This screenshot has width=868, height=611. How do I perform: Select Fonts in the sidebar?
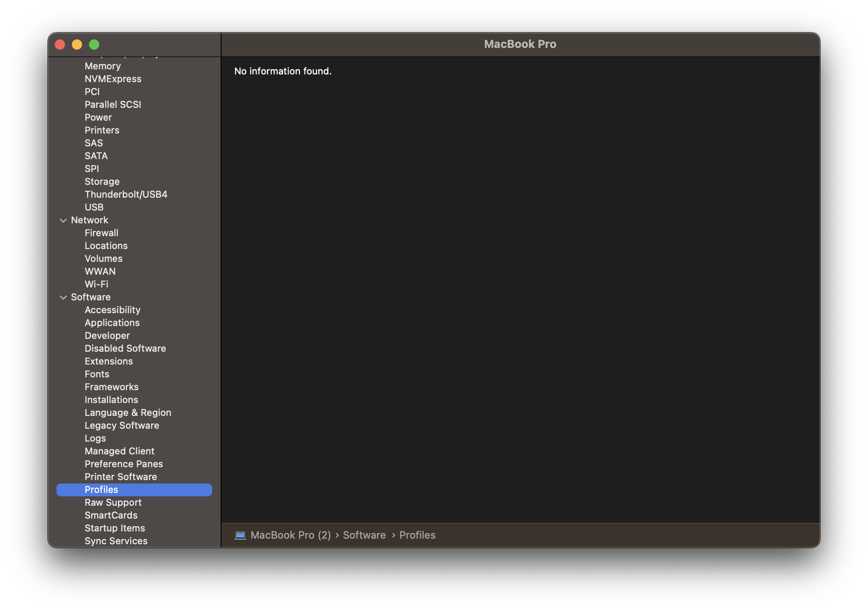click(97, 374)
